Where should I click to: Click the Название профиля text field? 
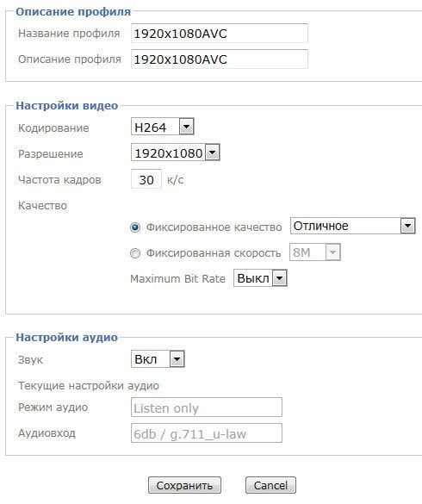click(x=220, y=33)
